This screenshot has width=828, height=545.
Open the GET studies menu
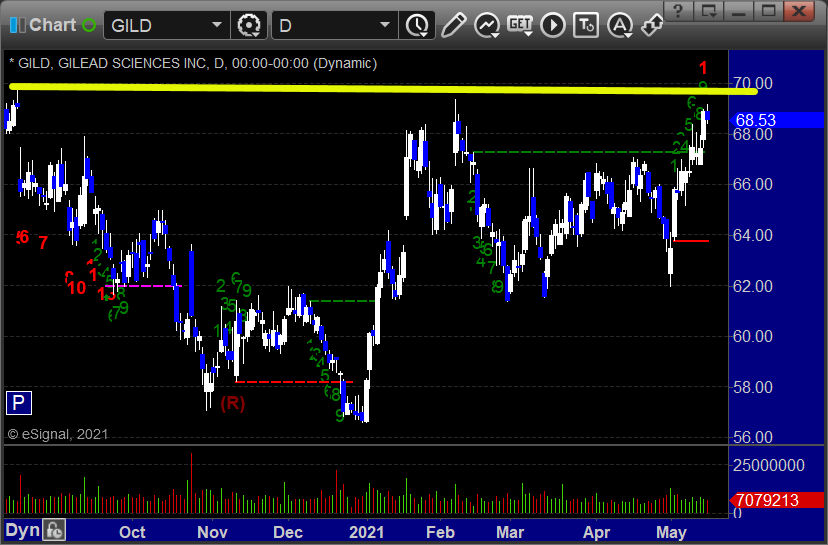[x=520, y=25]
